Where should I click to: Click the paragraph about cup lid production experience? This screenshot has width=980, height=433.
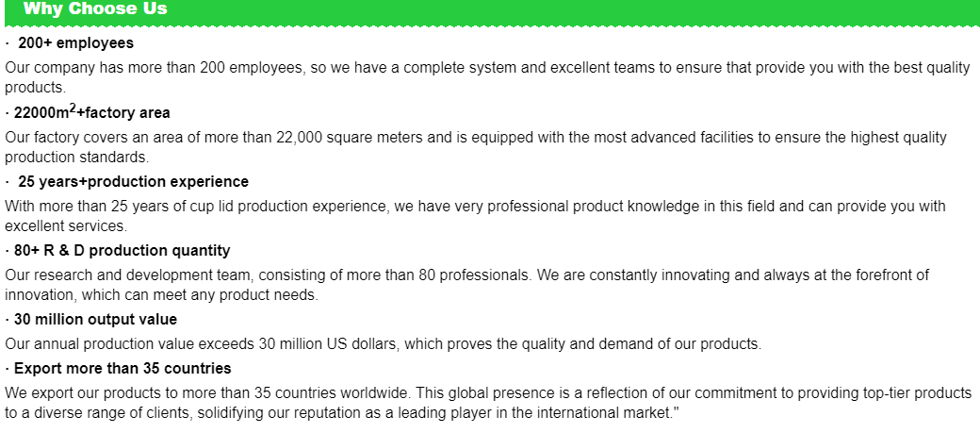[x=475, y=215]
